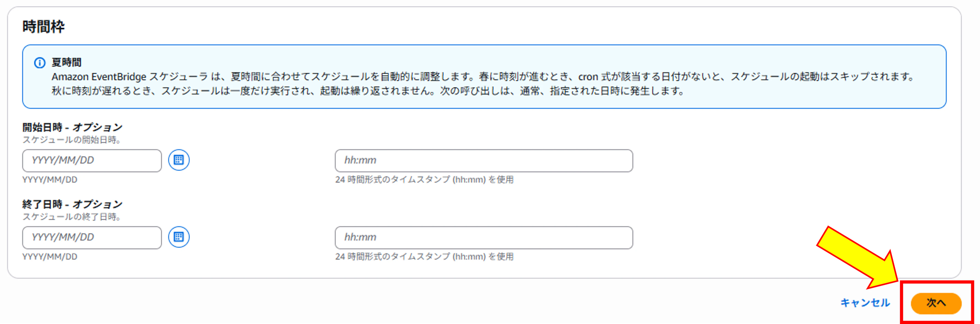Focus the 開始日時 date input field
Viewport: 980px width, 324px height.
click(92, 160)
